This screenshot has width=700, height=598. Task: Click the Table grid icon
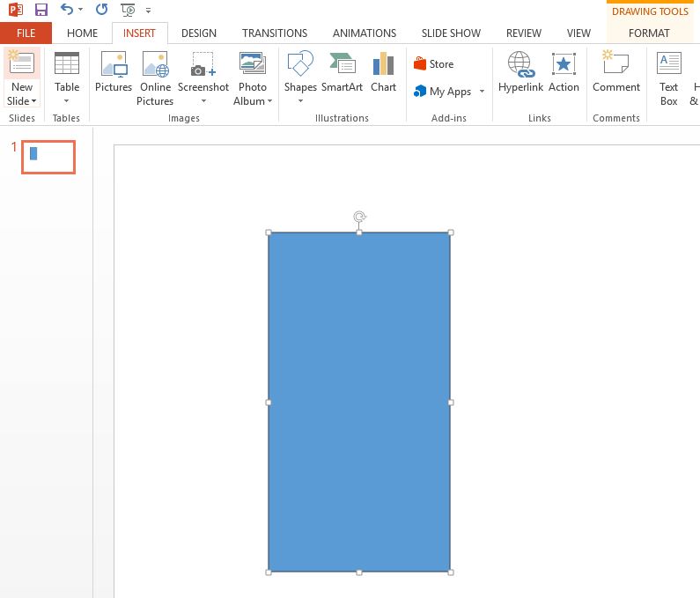[x=67, y=63]
